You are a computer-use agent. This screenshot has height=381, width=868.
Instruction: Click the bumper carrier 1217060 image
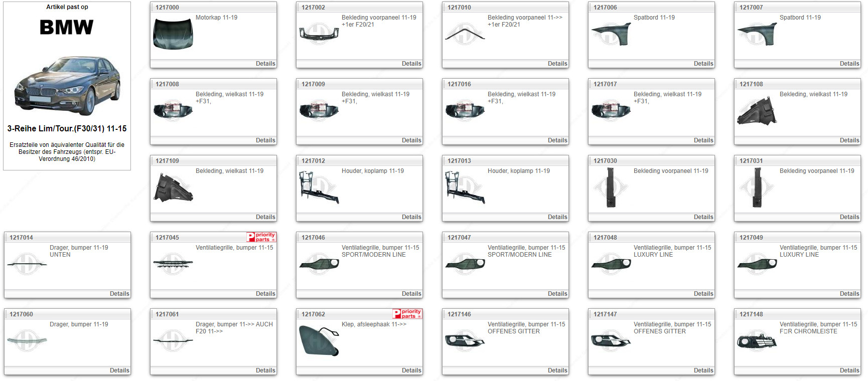27,341
